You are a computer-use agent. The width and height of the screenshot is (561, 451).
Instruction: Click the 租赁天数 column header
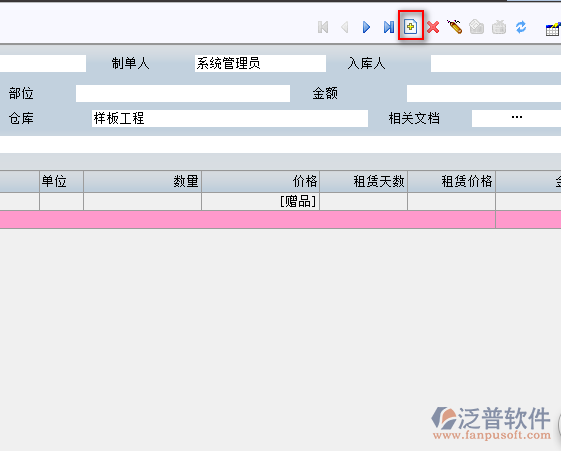click(364, 181)
